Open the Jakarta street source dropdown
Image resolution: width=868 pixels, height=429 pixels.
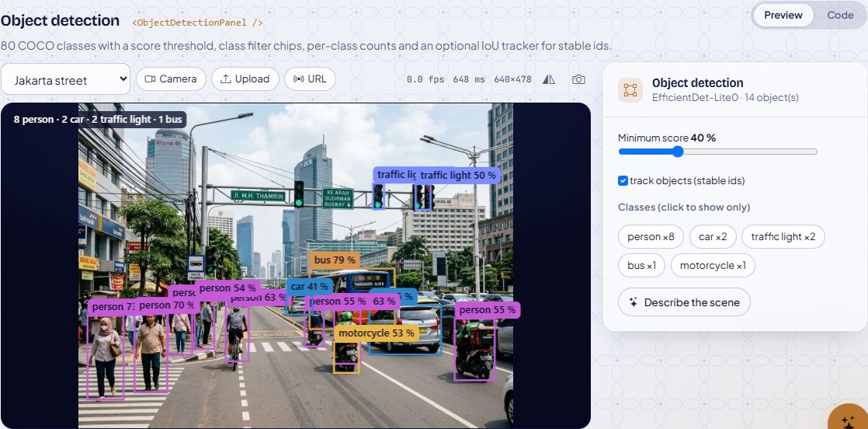coord(65,79)
